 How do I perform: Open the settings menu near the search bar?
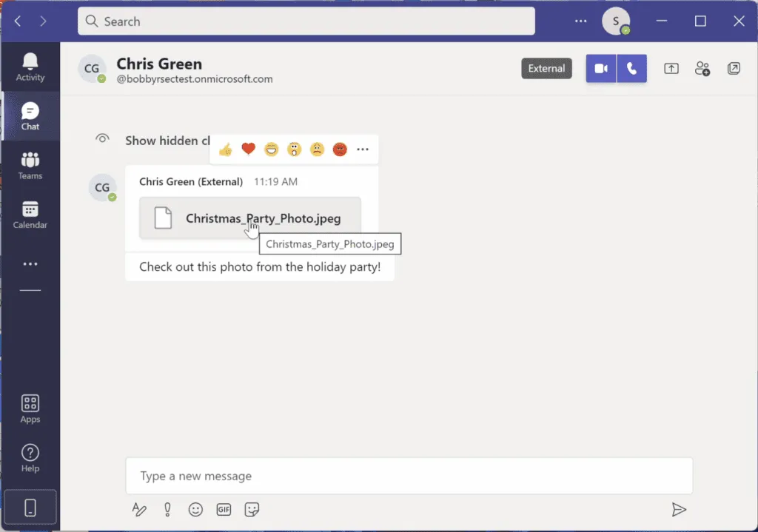tap(580, 21)
